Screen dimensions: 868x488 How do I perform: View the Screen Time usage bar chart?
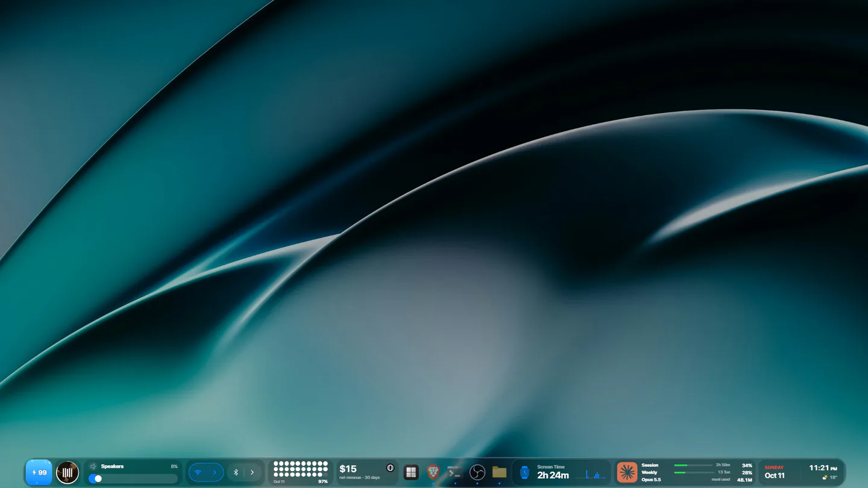(591, 474)
